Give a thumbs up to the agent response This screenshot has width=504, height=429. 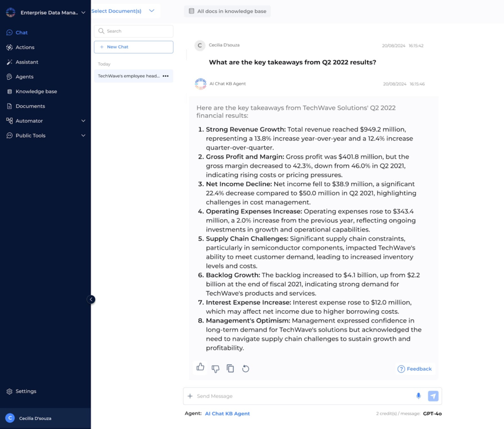coord(200,367)
